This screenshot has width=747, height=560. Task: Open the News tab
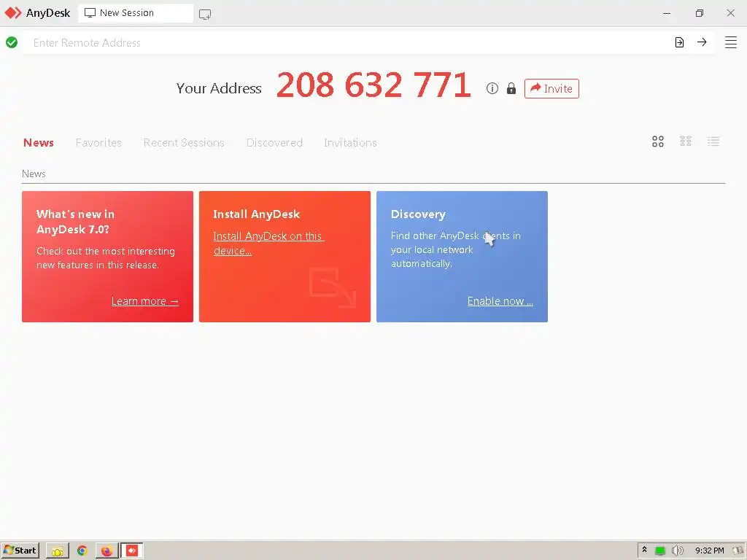(x=39, y=143)
